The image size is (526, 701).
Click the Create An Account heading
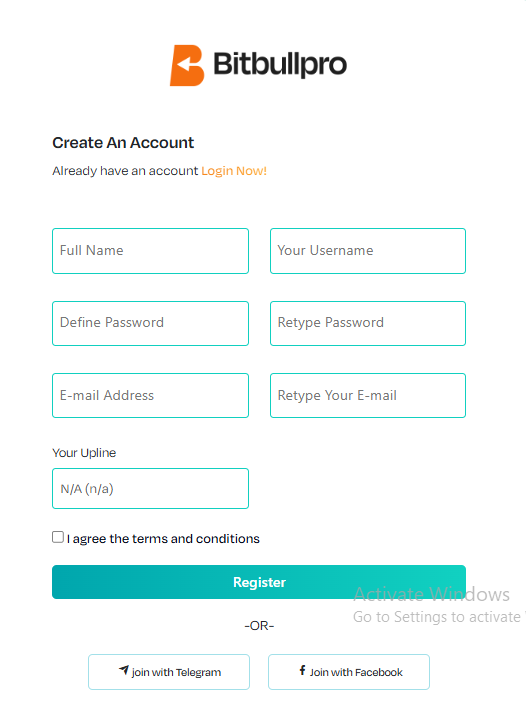coord(123,143)
